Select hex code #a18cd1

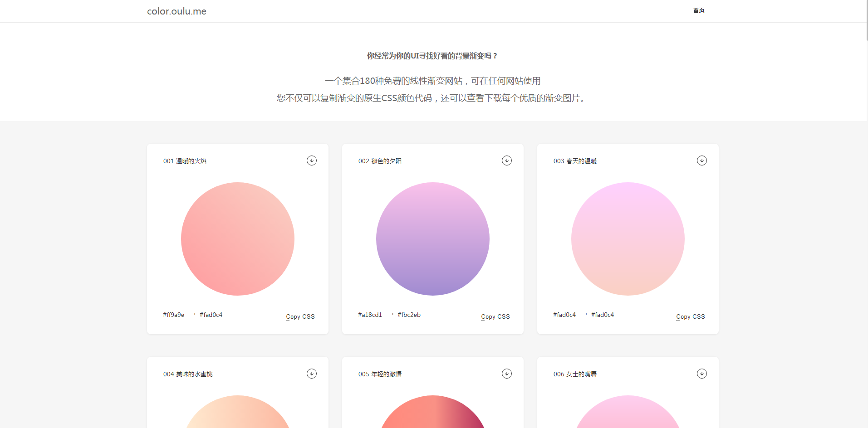tap(369, 314)
